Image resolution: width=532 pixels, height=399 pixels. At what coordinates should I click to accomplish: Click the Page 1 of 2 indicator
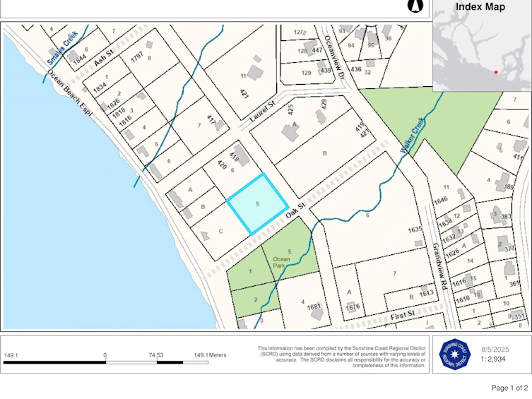click(x=509, y=388)
